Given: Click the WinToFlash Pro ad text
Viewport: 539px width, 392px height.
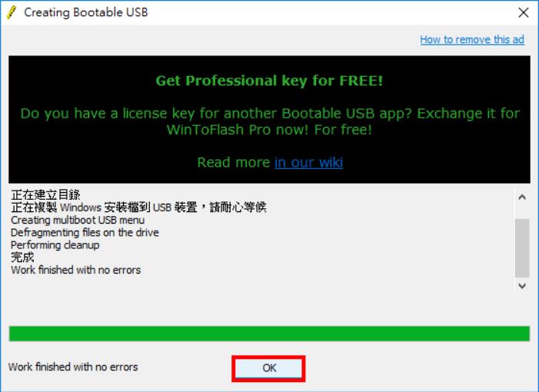Looking at the screenshot, I should coord(269,121).
